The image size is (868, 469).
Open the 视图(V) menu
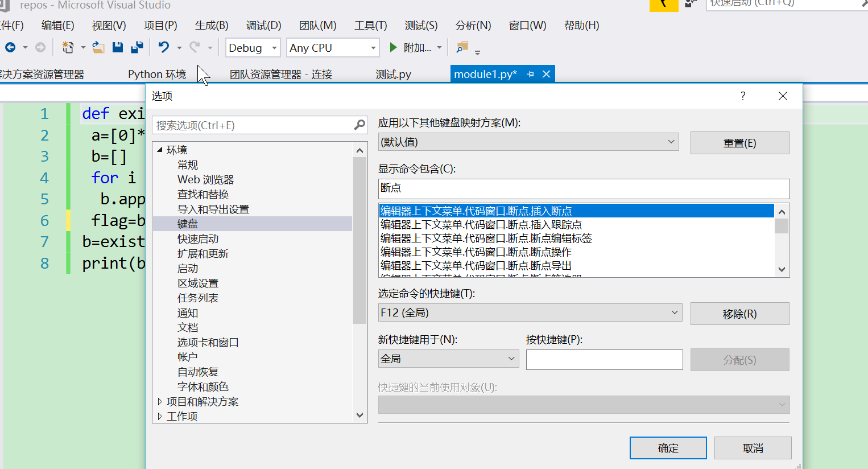click(109, 26)
